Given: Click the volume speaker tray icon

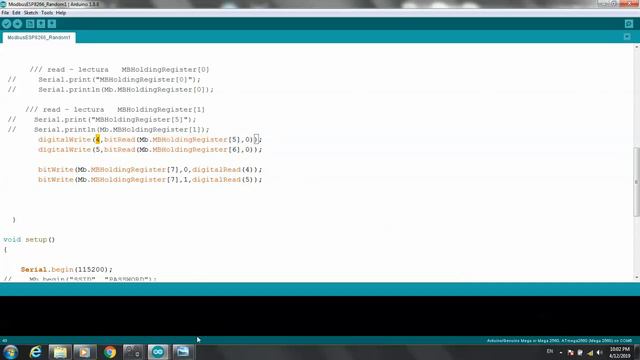Looking at the screenshot, I should [x=599, y=353].
